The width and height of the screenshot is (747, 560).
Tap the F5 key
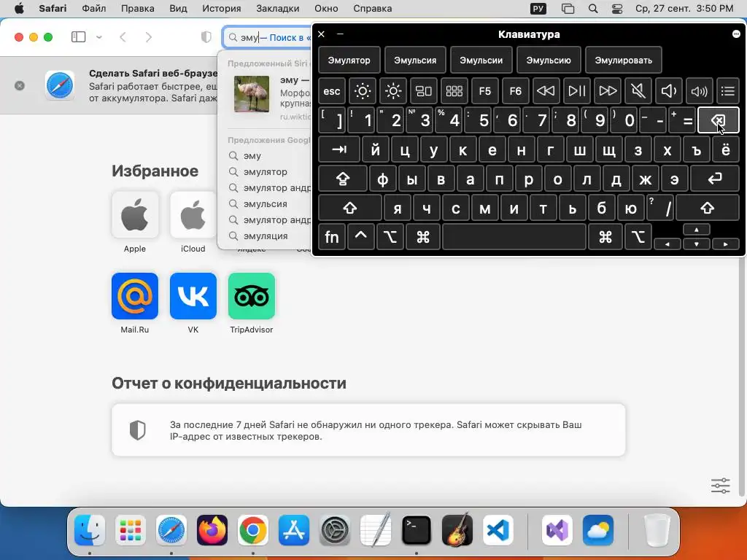click(484, 90)
